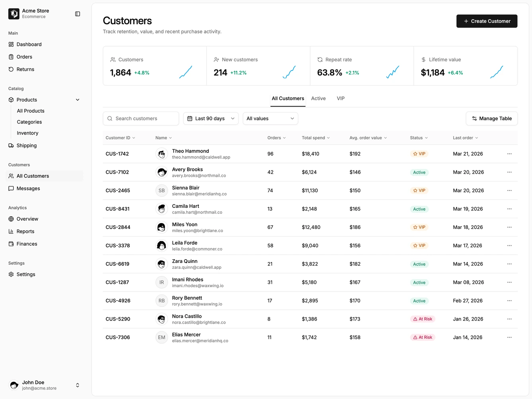532x399 pixels.
Task: Open the New customers stat card
Action: pyautogui.click(x=258, y=66)
